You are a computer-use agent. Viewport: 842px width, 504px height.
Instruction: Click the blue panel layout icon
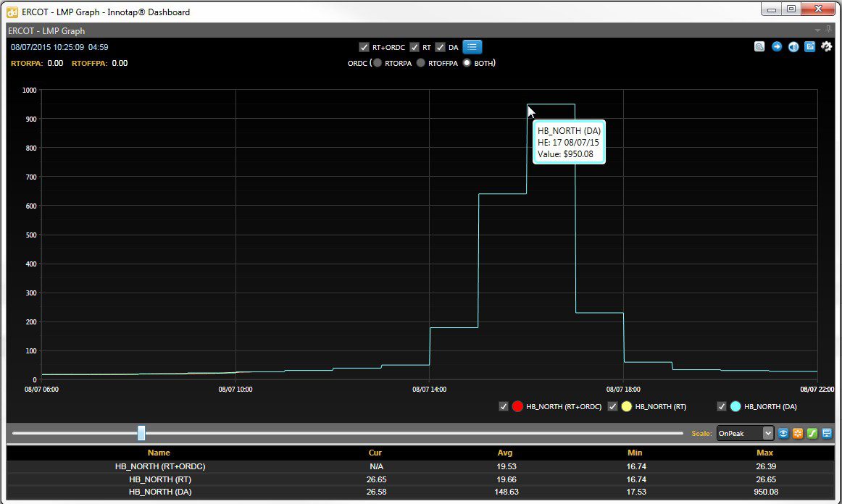(827, 433)
